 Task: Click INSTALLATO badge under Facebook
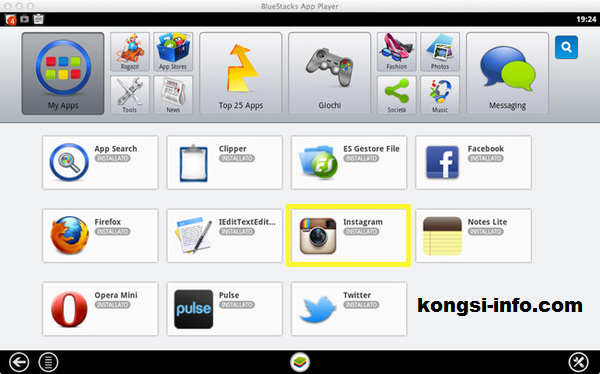(x=486, y=158)
